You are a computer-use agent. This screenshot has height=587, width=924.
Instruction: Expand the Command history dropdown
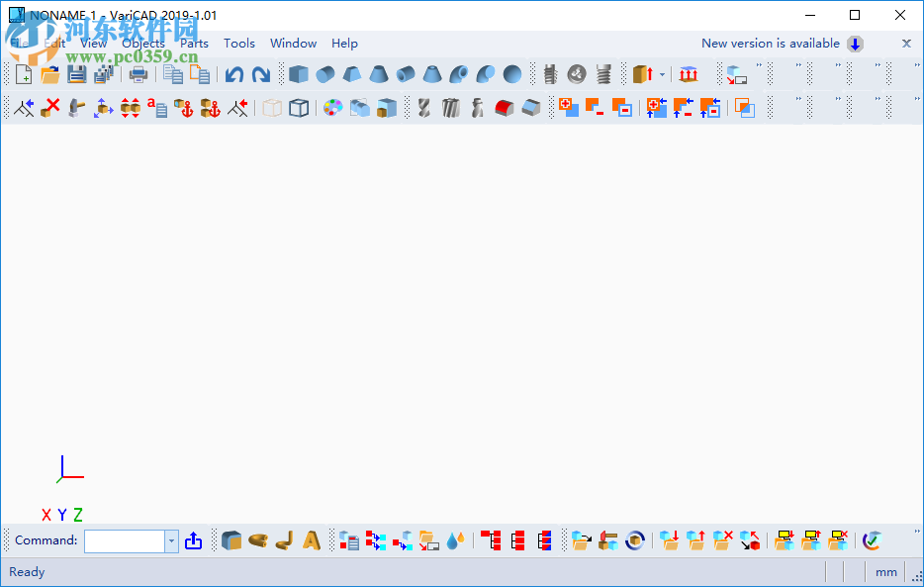[x=171, y=541]
